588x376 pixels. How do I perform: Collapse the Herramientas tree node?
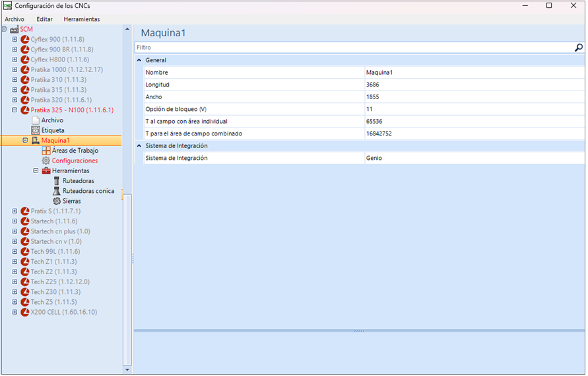point(36,171)
